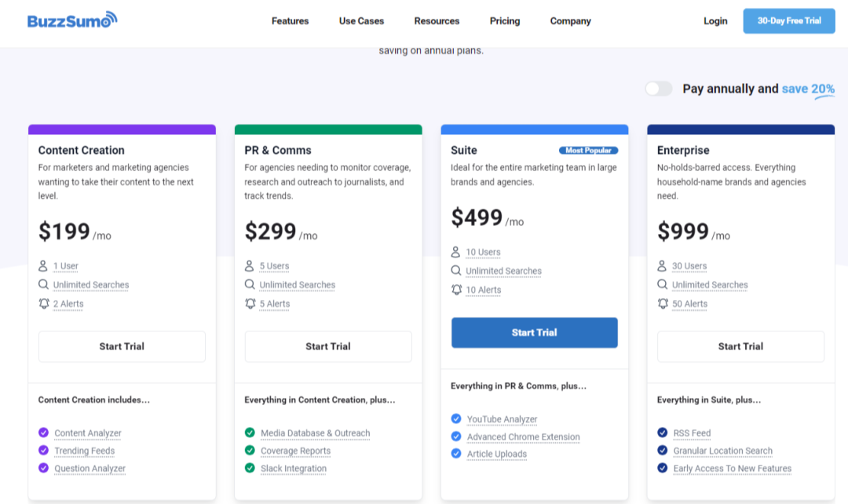
Task: Start Trial for the Enterprise plan
Action: coord(741,347)
